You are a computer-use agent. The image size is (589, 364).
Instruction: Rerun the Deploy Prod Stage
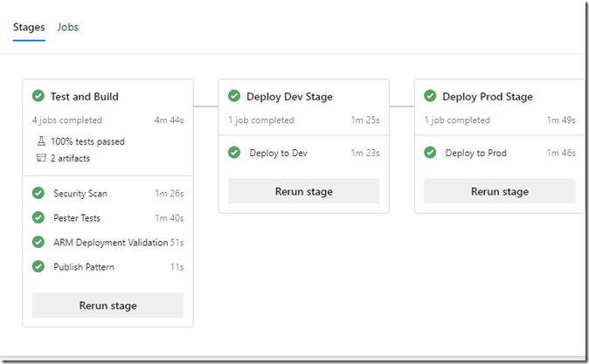pos(500,191)
